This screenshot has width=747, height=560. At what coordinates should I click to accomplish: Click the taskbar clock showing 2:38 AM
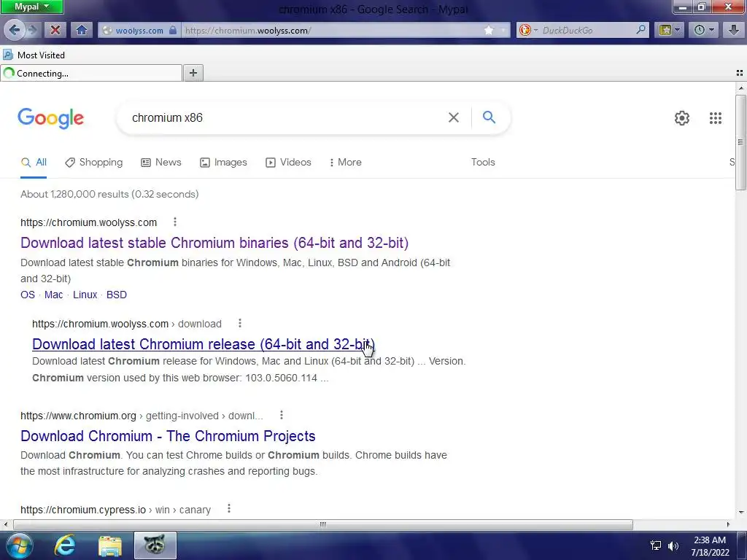click(710, 545)
